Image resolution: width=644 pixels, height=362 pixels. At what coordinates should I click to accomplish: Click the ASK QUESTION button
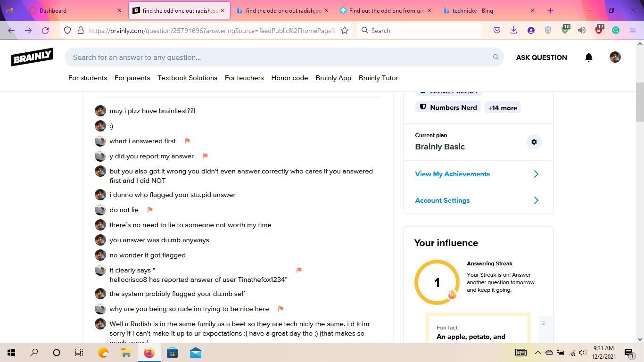tap(541, 58)
